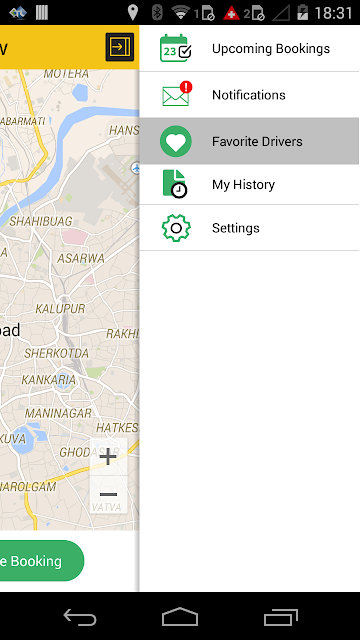Viewport: 360px width, 640px height.
Task: Collapse the side drawer with arrow icon
Action: click(120, 47)
